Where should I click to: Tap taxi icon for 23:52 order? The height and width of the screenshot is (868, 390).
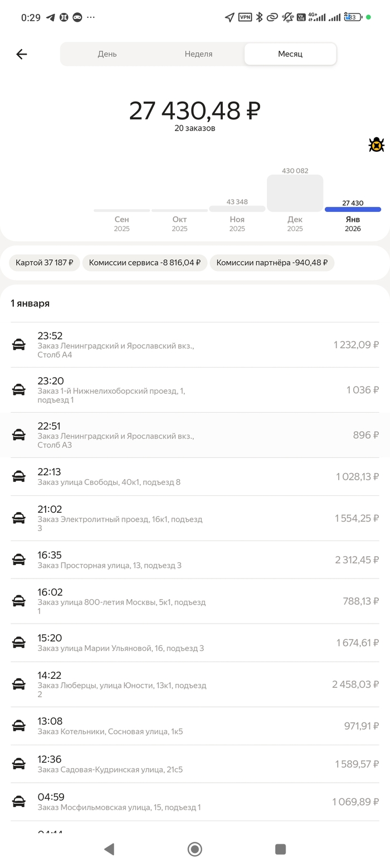pyautogui.click(x=19, y=345)
